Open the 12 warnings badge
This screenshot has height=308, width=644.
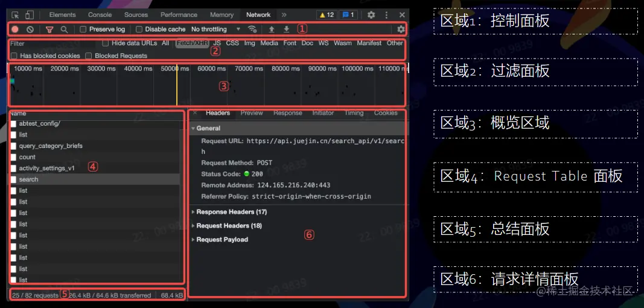pyautogui.click(x=327, y=15)
